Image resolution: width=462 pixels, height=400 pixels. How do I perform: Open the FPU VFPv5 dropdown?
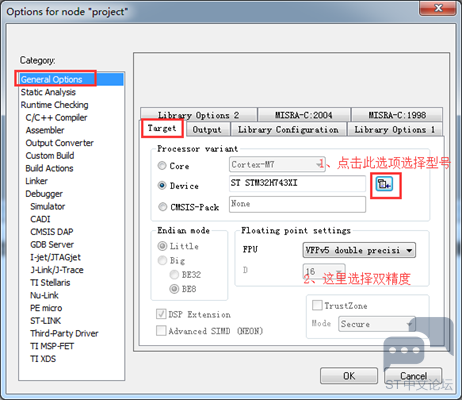[359, 250]
